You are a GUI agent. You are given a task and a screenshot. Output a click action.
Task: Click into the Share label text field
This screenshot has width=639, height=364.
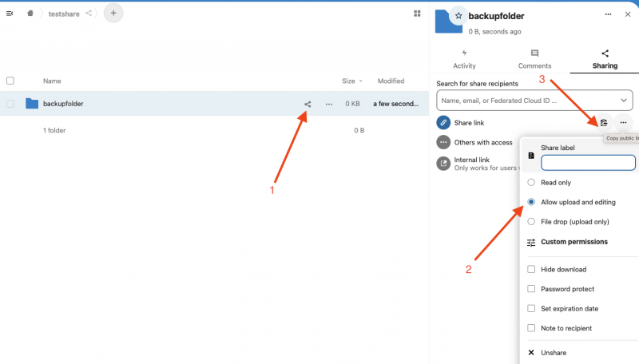(x=588, y=163)
